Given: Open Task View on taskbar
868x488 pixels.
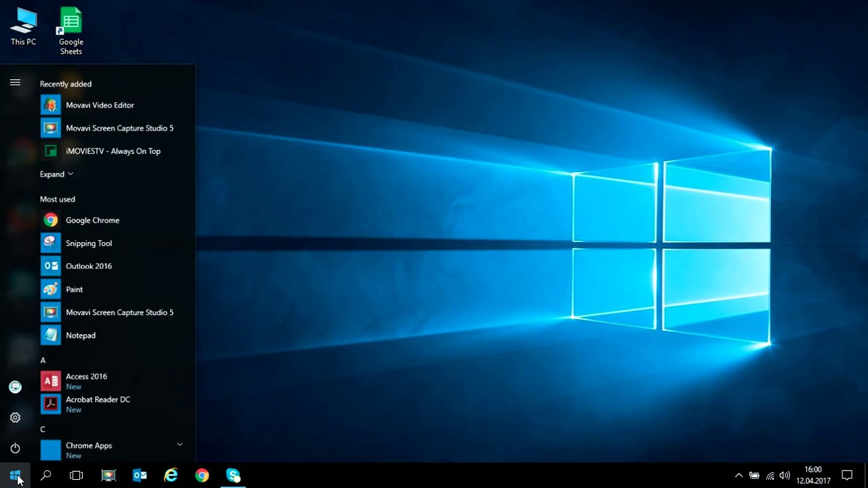Looking at the screenshot, I should (77, 475).
